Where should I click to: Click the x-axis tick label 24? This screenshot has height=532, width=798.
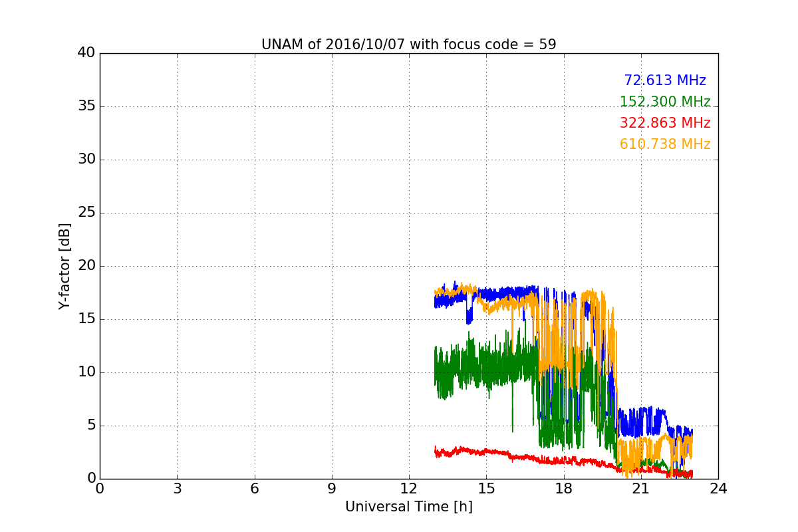coord(718,489)
